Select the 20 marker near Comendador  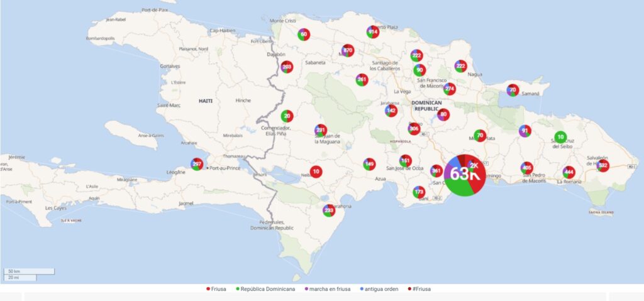[287, 116]
